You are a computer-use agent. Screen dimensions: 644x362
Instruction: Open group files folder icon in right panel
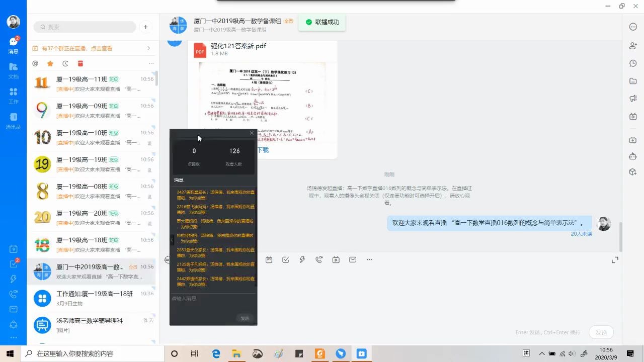[x=633, y=81]
